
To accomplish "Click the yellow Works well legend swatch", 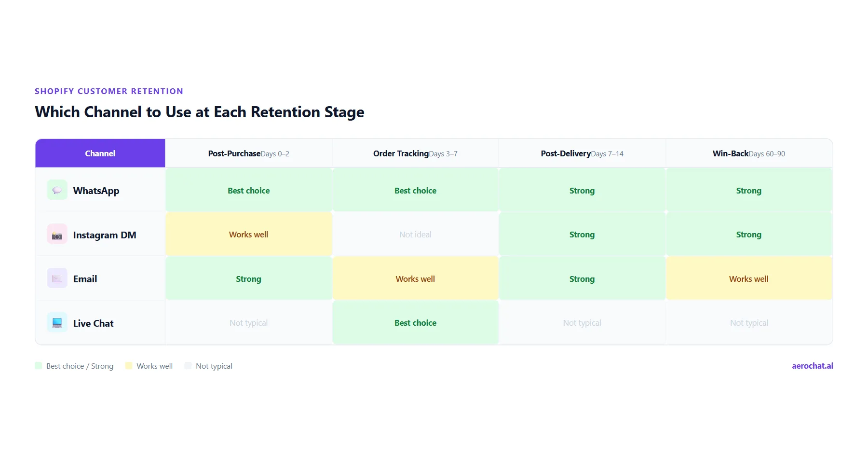I will pyautogui.click(x=129, y=366).
